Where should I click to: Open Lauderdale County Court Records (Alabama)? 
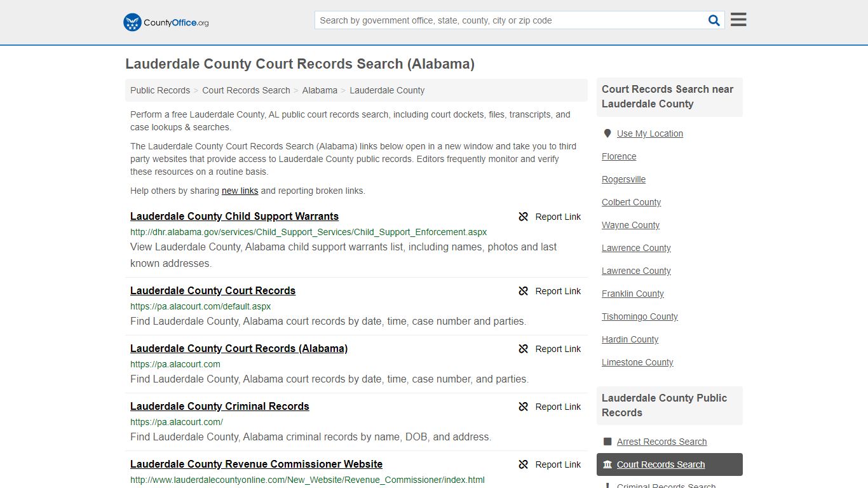(239, 348)
